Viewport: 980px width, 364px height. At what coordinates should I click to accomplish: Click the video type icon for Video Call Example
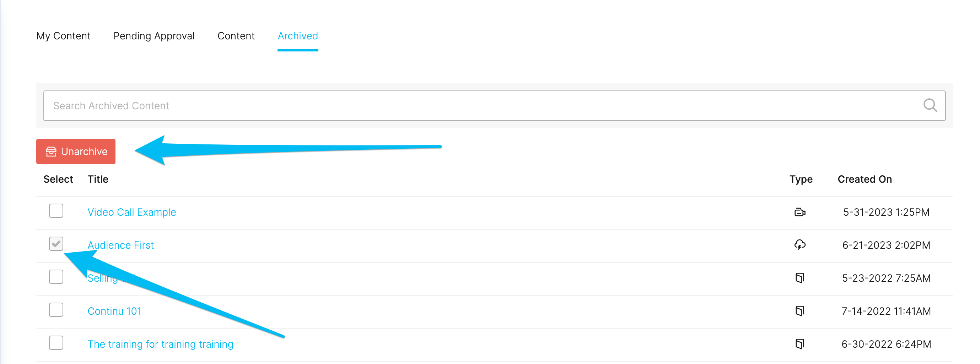[x=800, y=212]
